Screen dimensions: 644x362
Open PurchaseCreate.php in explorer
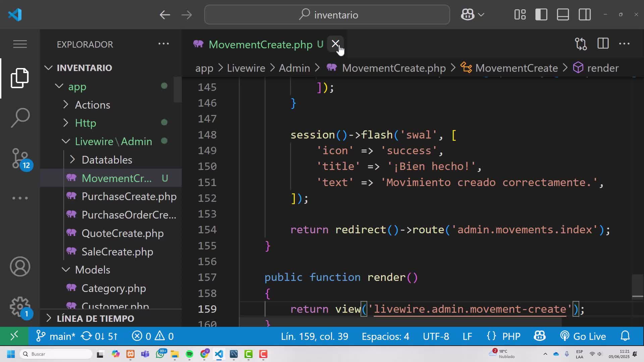111,196
